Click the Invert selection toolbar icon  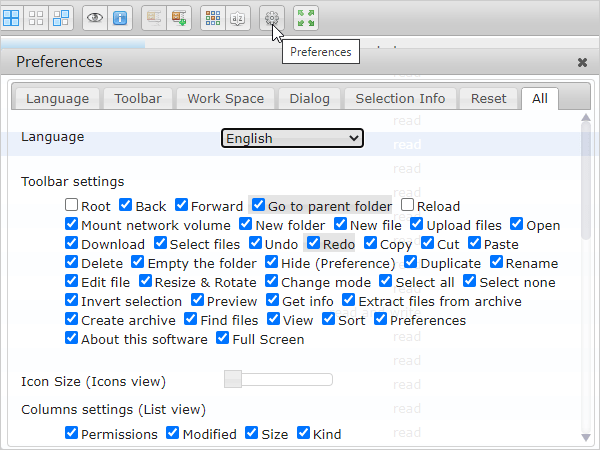tap(61, 18)
